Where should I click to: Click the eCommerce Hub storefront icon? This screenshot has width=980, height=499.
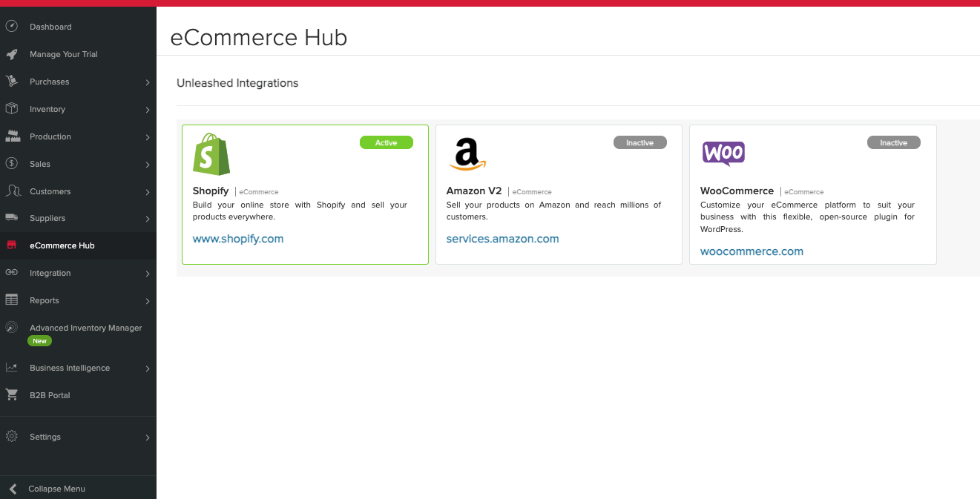pos(11,245)
